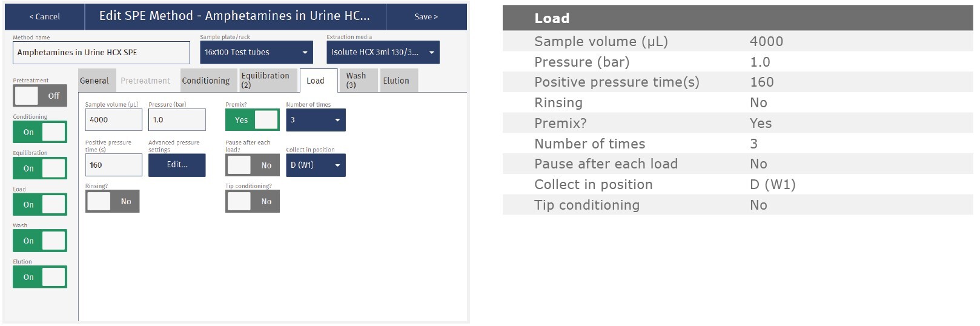Open the Sample plate/rack dropdown
Viewport: 980px width, 326px height.
(256, 53)
